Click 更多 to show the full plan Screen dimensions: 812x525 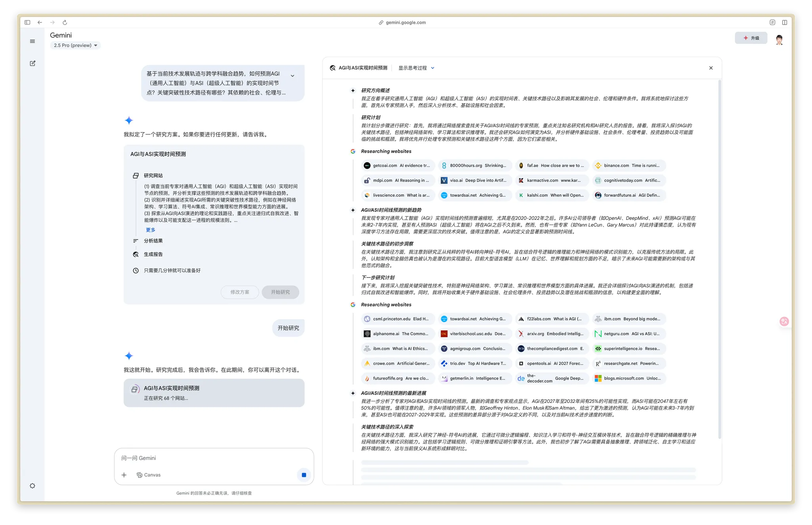click(150, 230)
